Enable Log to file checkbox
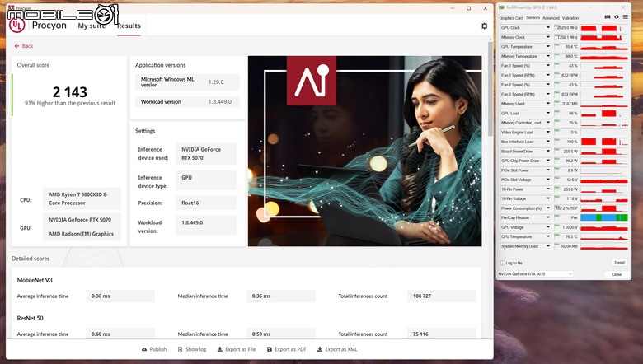The image size is (643, 364). click(x=502, y=263)
